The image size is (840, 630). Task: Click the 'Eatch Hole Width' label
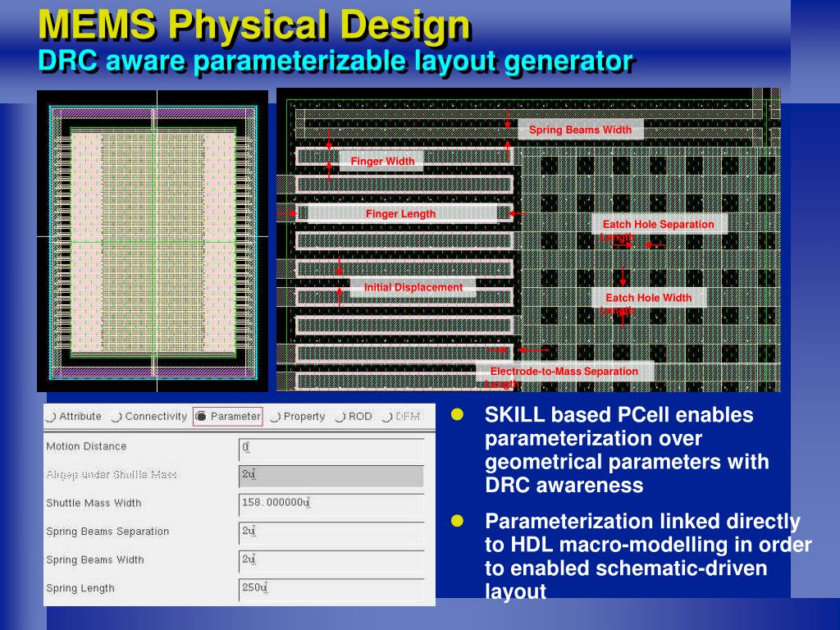click(648, 297)
